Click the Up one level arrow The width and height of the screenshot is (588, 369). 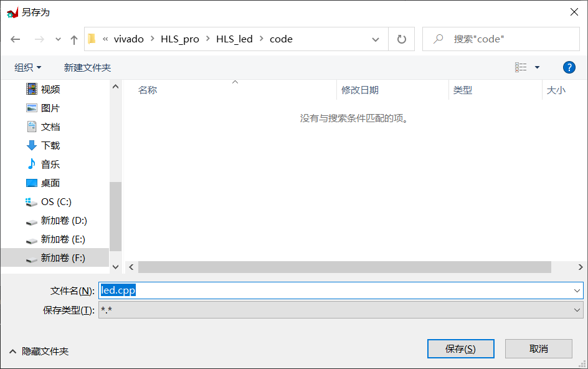(73, 39)
